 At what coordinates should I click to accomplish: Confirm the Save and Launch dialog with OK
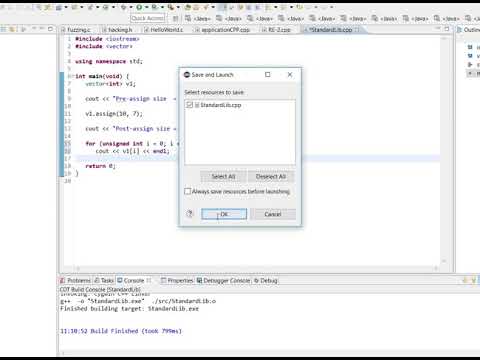[x=224, y=214]
